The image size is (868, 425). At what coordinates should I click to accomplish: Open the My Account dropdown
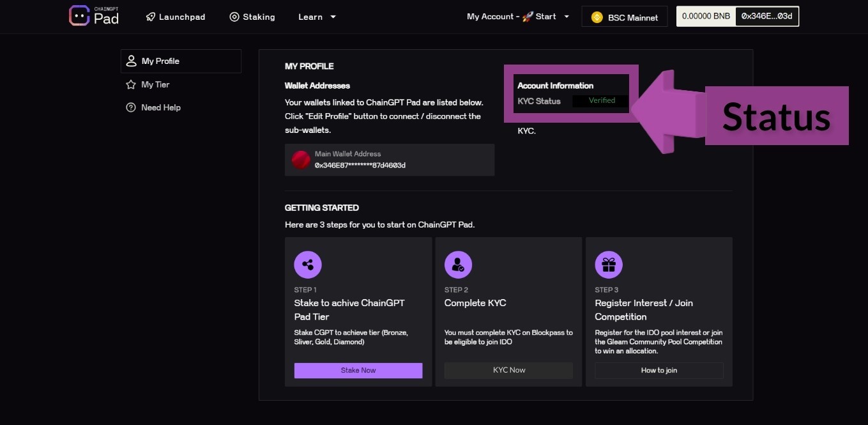pyautogui.click(x=517, y=17)
